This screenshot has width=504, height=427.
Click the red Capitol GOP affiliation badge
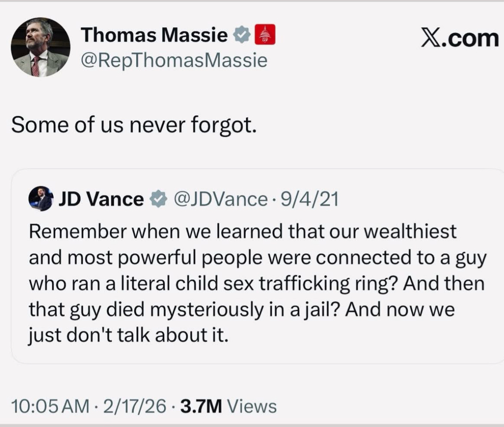(265, 35)
